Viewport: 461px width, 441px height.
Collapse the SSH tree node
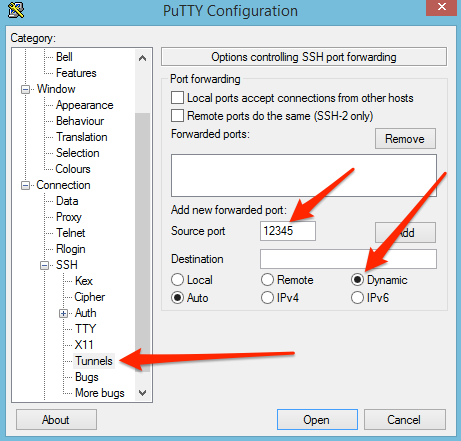click(44, 265)
